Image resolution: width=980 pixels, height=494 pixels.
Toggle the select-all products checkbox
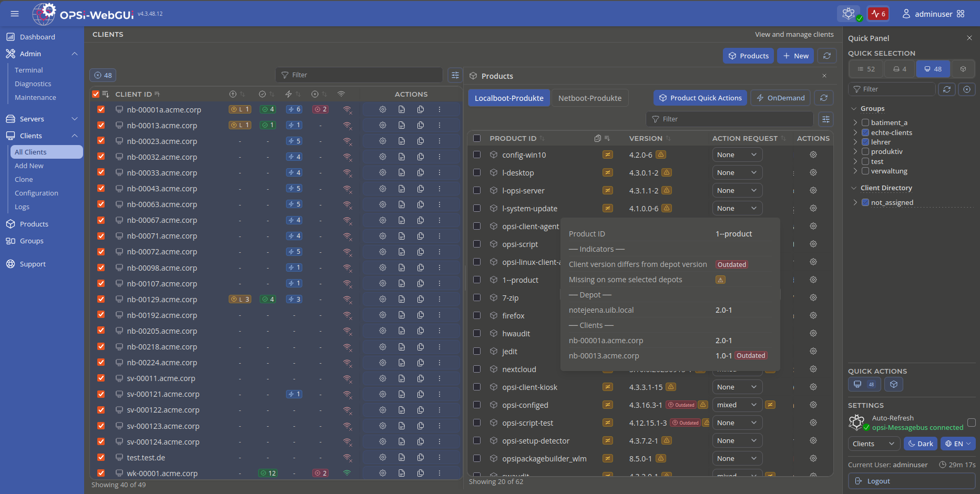click(477, 138)
